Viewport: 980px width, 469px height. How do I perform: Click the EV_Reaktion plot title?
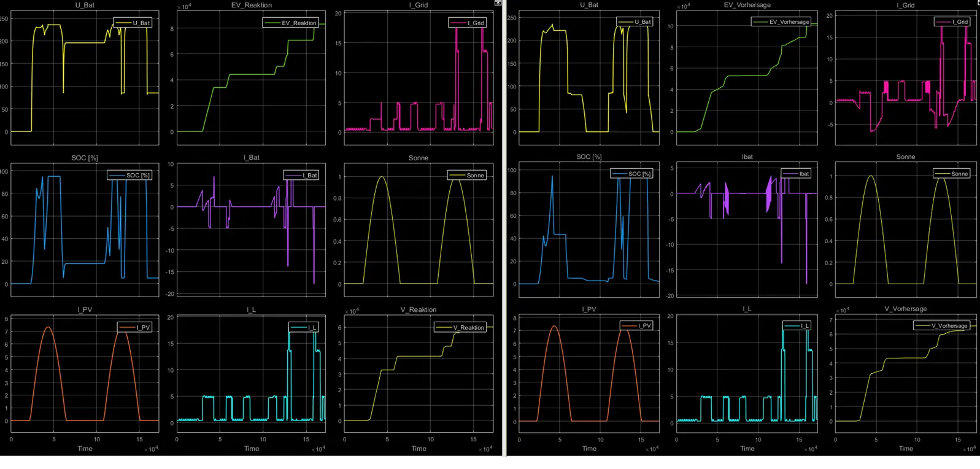click(x=252, y=5)
